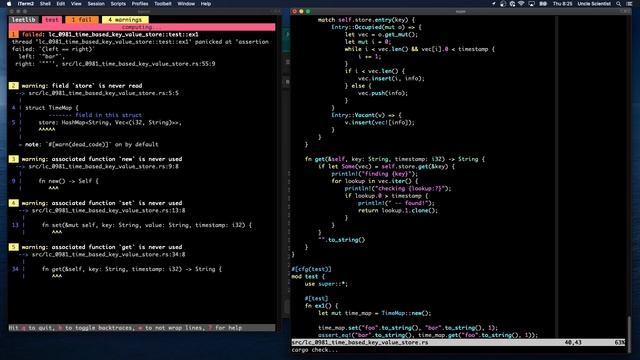The image size is (640, 360).
Task: Click the yellow number 4 warning marker
Action: 13,203
